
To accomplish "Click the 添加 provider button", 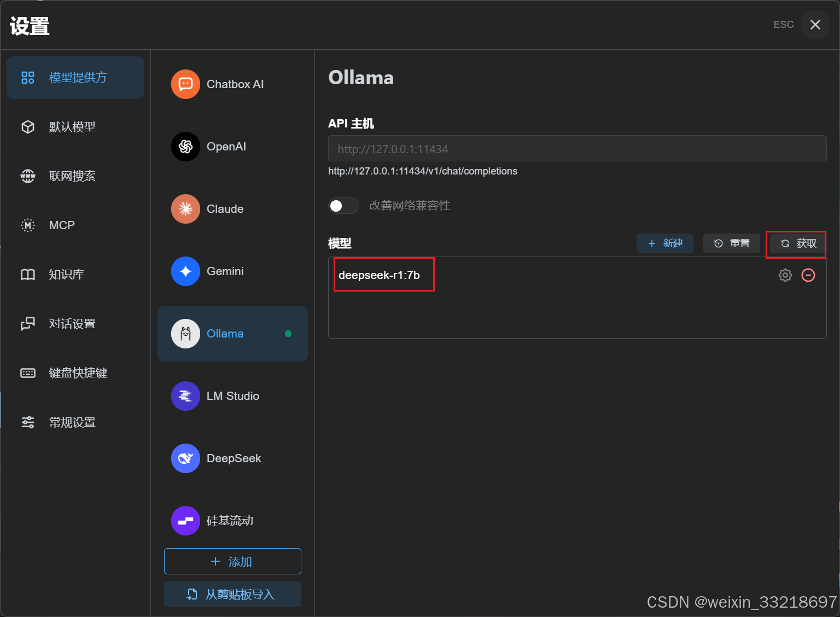I will point(232,561).
